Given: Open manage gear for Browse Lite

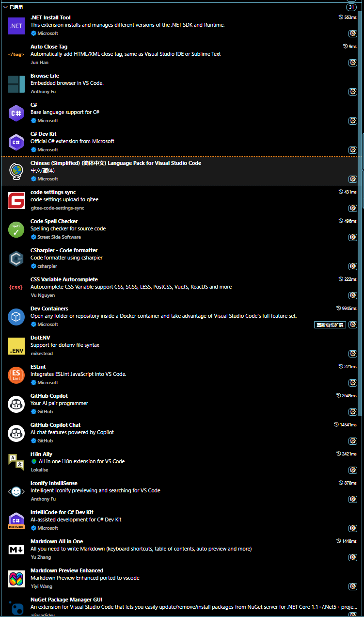Looking at the screenshot, I should coord(352,92).
